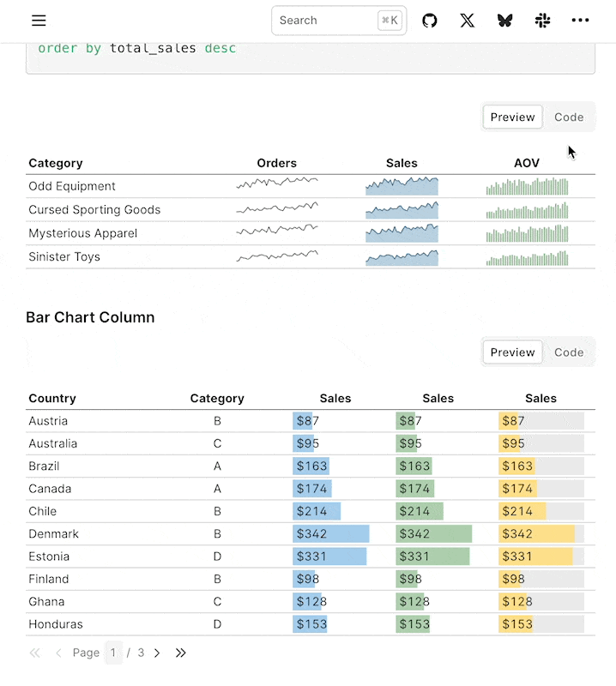Screen dimensions: 616x686
Task: Open the hamburger sidebar menu
Action: click(39, 21)
